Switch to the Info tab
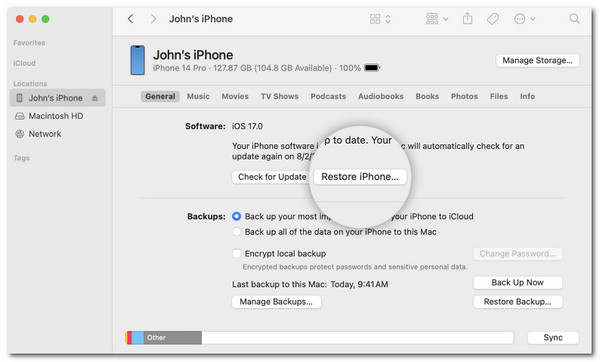The image size is (600, 362). click(x=527, y=96)
